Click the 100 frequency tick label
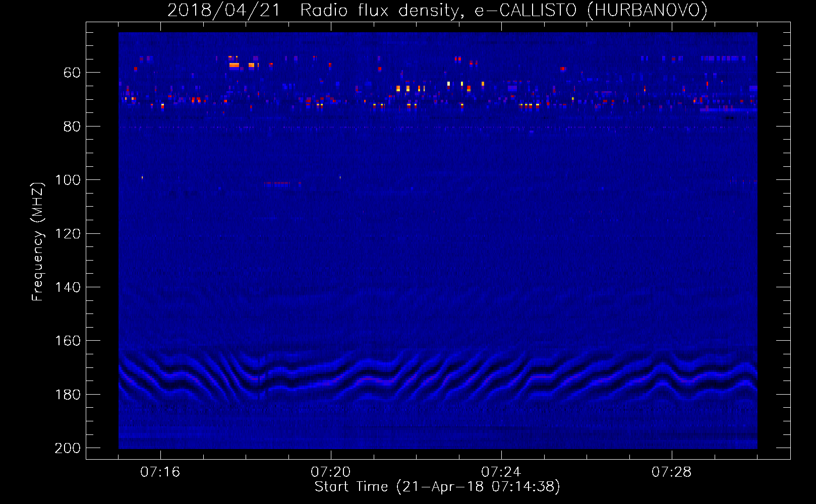The image size is (816, 504). pos(68,180)
